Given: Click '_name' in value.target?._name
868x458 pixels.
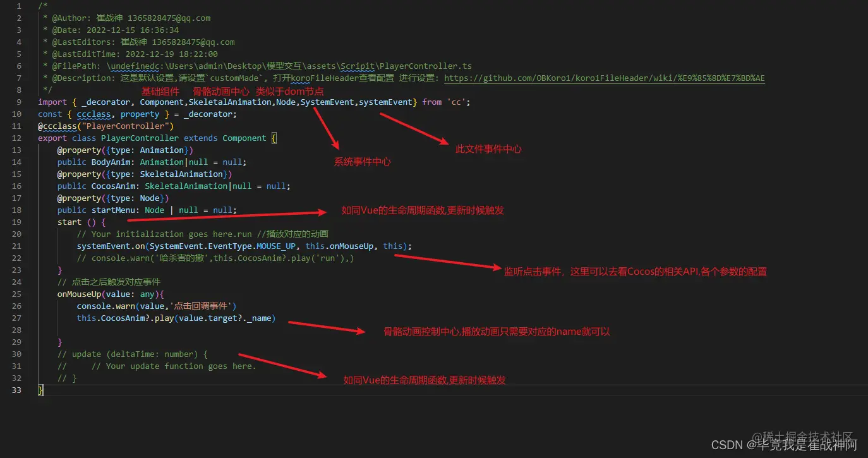Looking at the screenshot, I should tap(259, 318).
